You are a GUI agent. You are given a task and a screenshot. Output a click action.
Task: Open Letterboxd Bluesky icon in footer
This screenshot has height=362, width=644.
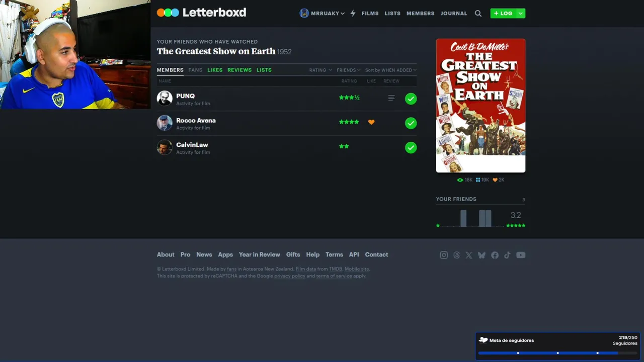coord(481,255)
